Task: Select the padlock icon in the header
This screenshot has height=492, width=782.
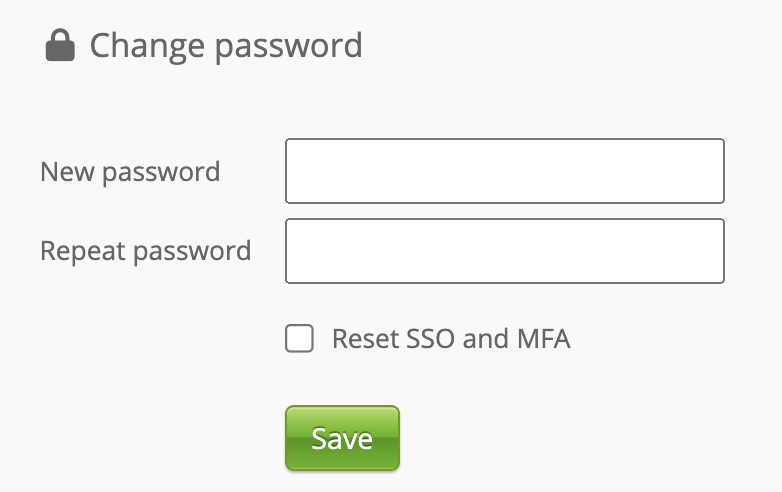Action: 60,46
